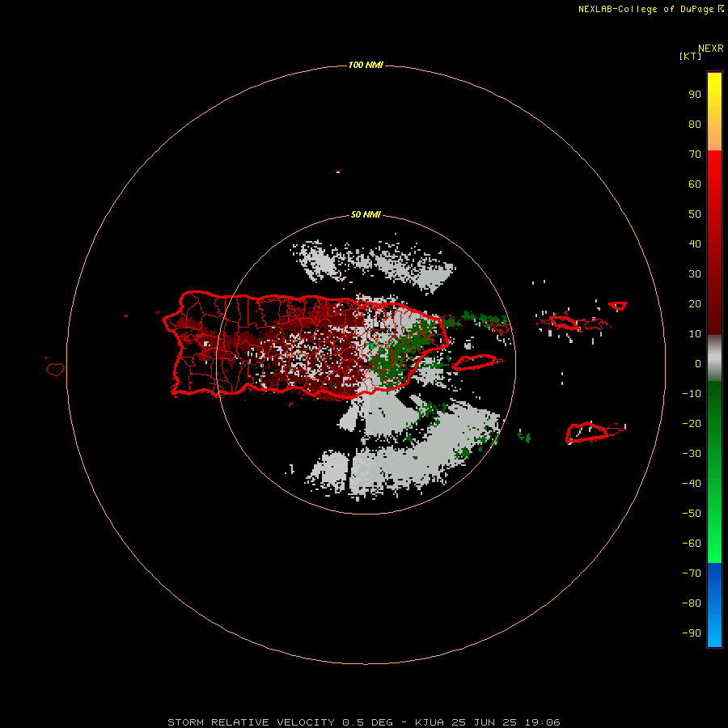This screenshot has width=728, height=728.
Task: Click the [KT] units label
Action: [691, 56]
